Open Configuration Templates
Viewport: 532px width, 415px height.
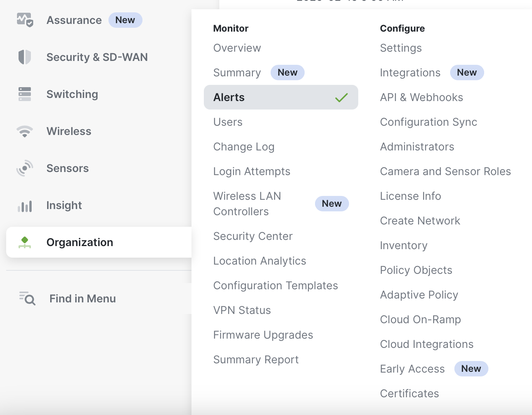tap(275, 285)
